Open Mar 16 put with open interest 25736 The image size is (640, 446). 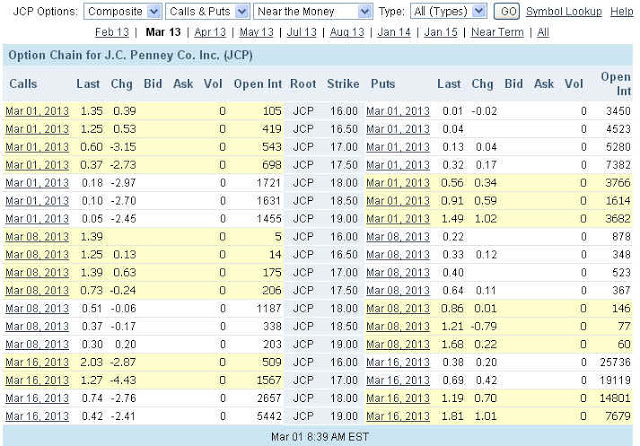pyautogui.click(x=398, y=362)
